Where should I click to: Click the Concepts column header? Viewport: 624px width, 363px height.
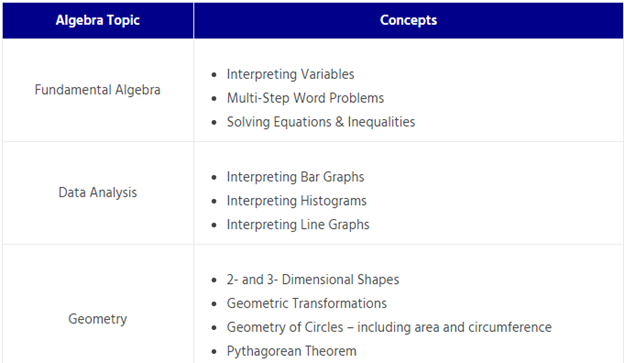408,20
